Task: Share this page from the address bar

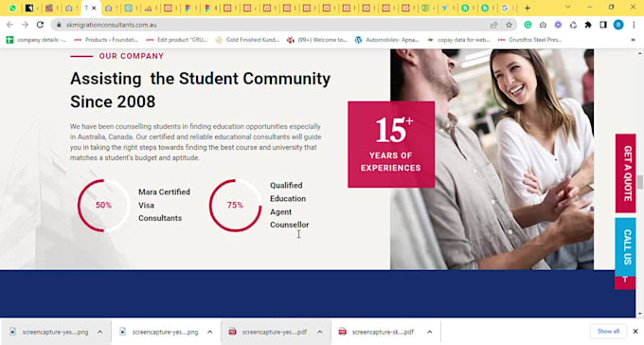Action: point(493,25)
